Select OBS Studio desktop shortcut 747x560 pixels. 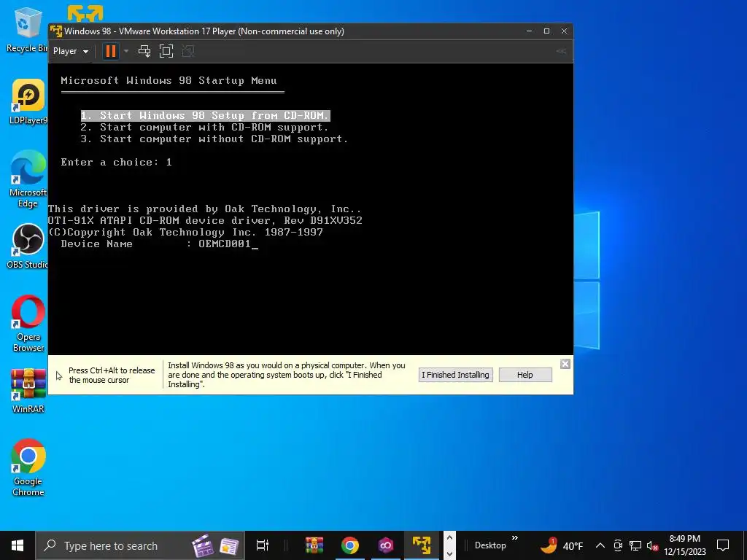[28, 246]
